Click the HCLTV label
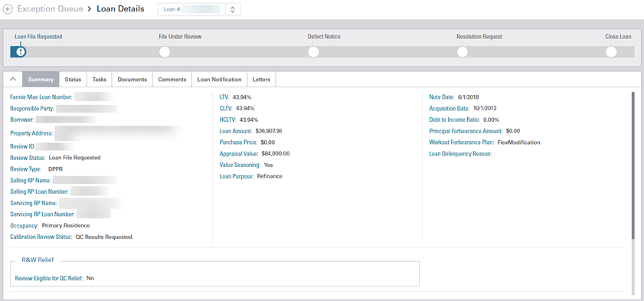This screenshot has height=301, width=644. [227, 120]
